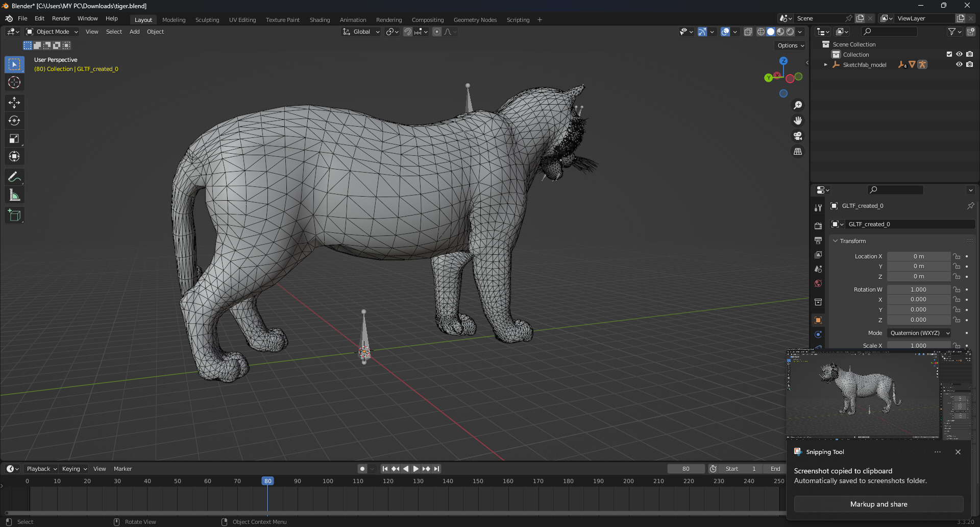
Task: Select the Scale tool
Action: click(x=14, y=138)
